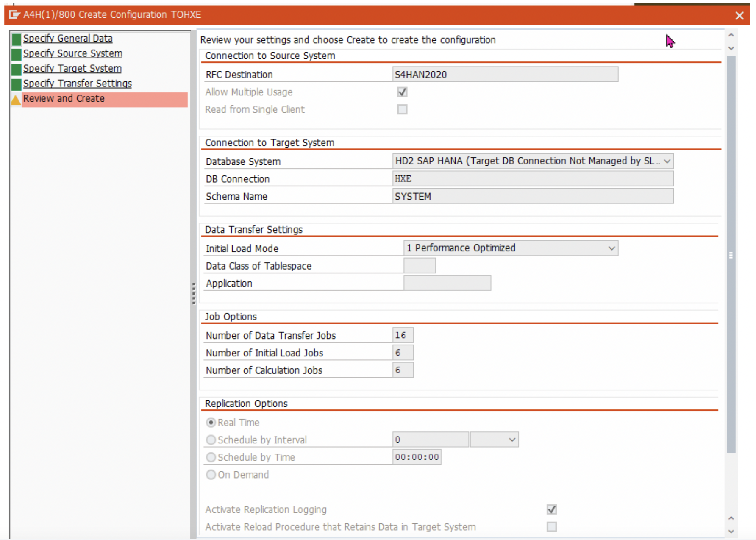
Task: Click the RFC Destination field
Action: pos(505,75)
